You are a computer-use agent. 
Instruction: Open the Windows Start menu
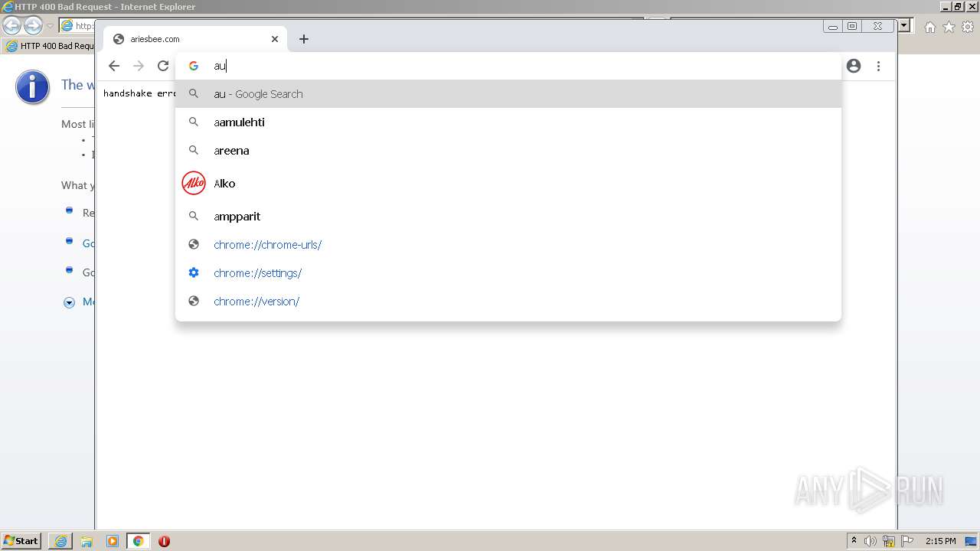pos(21,541)
